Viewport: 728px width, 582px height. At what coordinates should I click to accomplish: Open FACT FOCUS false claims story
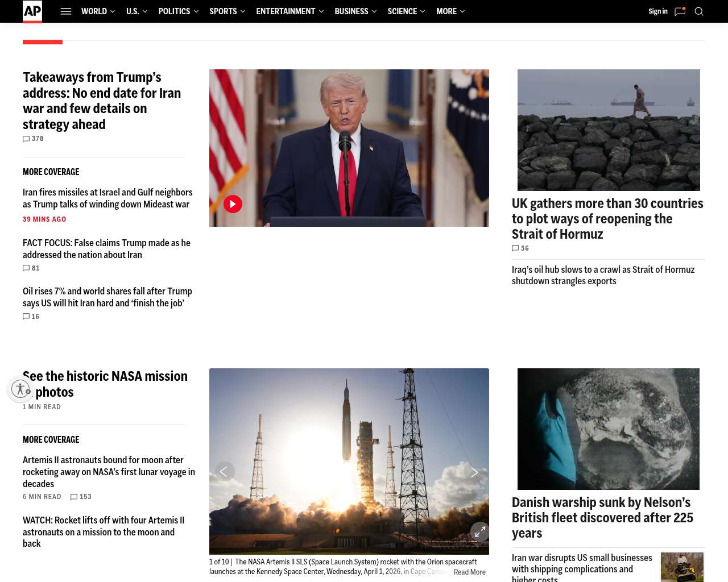(x=106, y=249)
